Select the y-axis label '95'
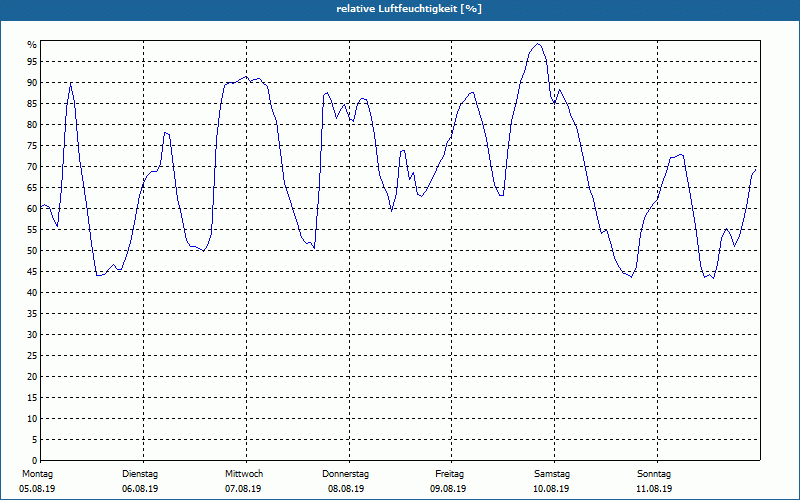This screenshot has width=800, height=500. [x=32, y=62]
